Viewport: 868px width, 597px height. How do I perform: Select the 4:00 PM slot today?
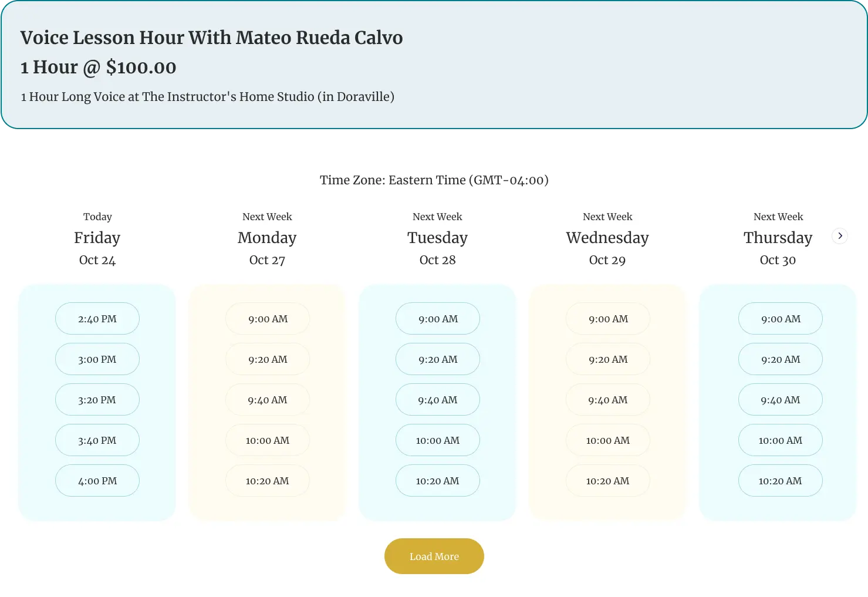click(97, 481)
